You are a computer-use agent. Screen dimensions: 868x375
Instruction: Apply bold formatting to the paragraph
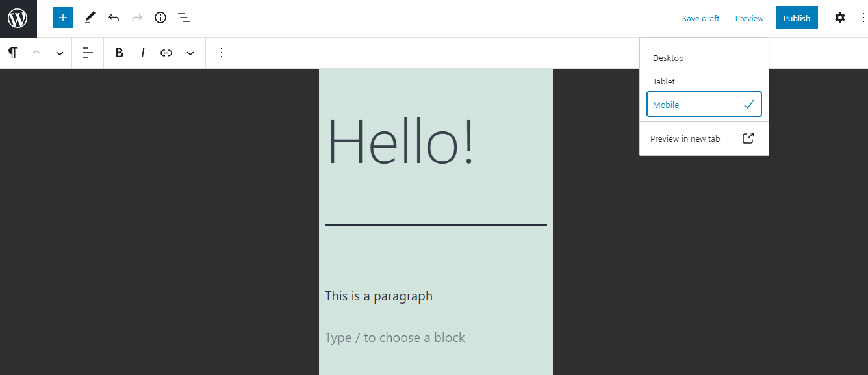click(119, 53)
